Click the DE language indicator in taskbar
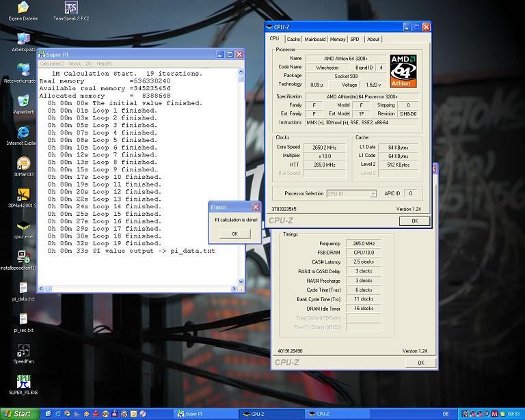The height and width of the screenshot is (420, 525). 446,414
